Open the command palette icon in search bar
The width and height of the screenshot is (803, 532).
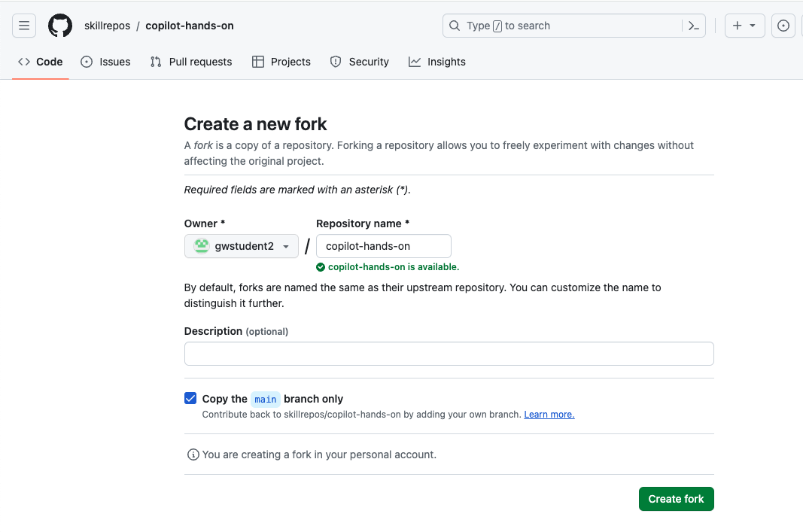(693, 26)
